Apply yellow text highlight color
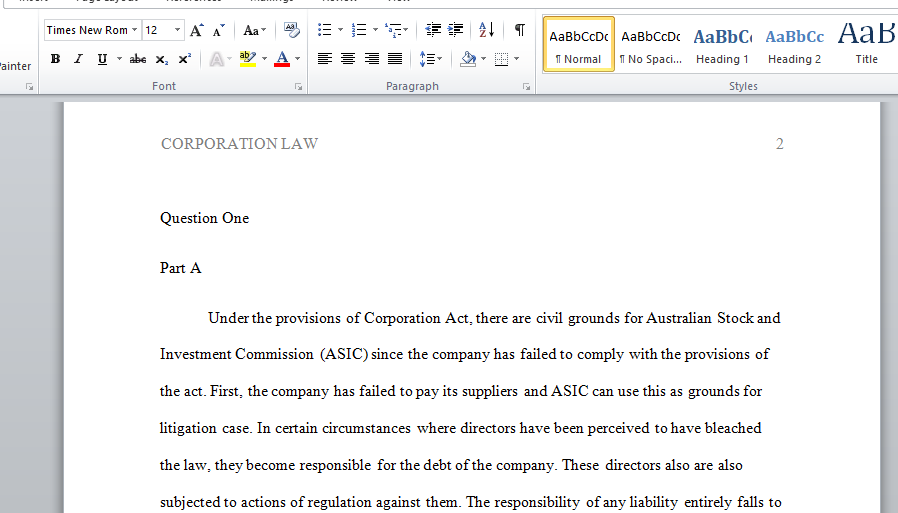The height and width of the screenshot is (513, 898). pyautogui.click(x=248, y=58)
